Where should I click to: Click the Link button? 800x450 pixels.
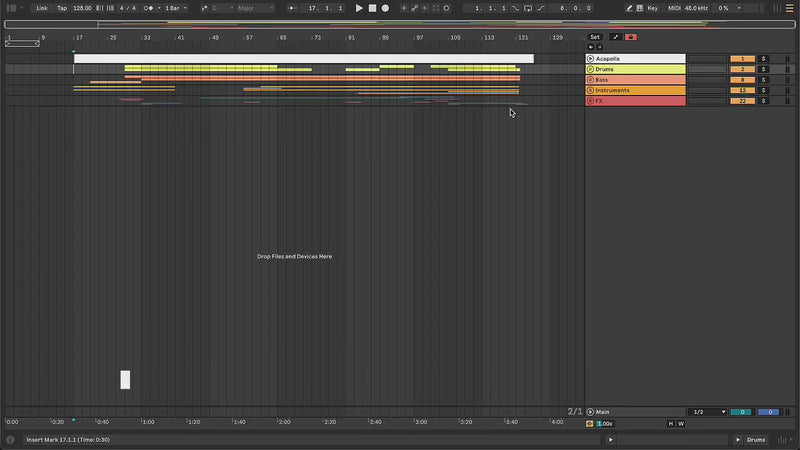coord(42,8)
